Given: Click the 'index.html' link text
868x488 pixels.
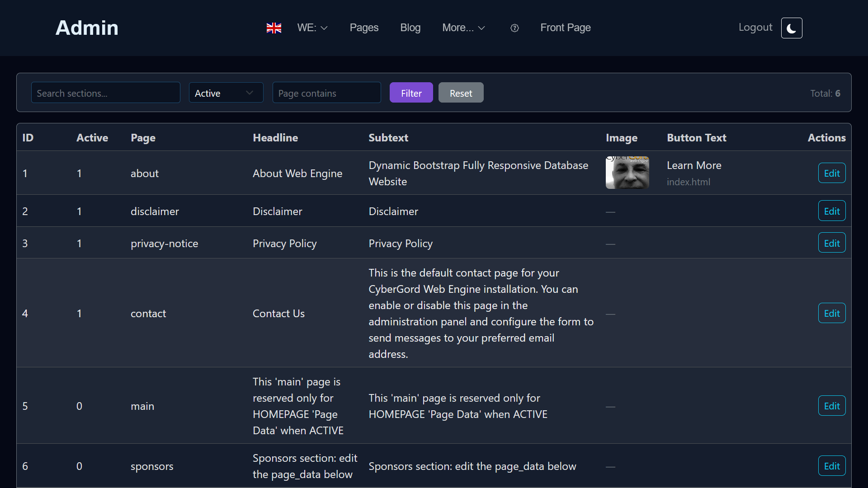Looking at the screenshot, I should 689,182.
